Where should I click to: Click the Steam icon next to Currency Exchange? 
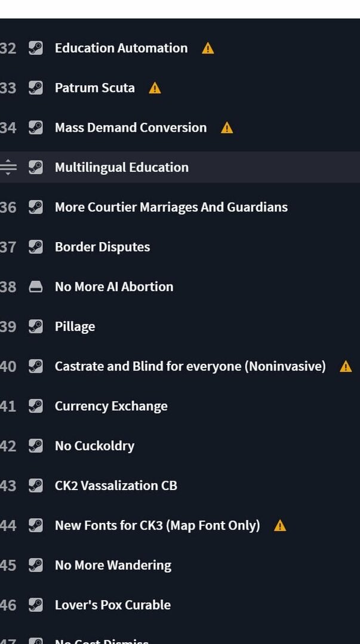pyautogui.click(x=35, y=406)
